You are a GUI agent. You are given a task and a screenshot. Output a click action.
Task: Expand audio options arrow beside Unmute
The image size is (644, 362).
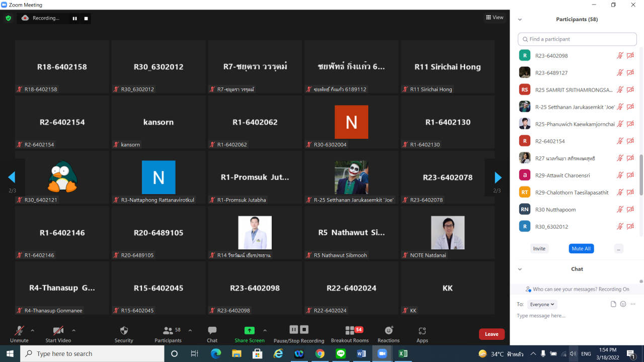(33, 331)
